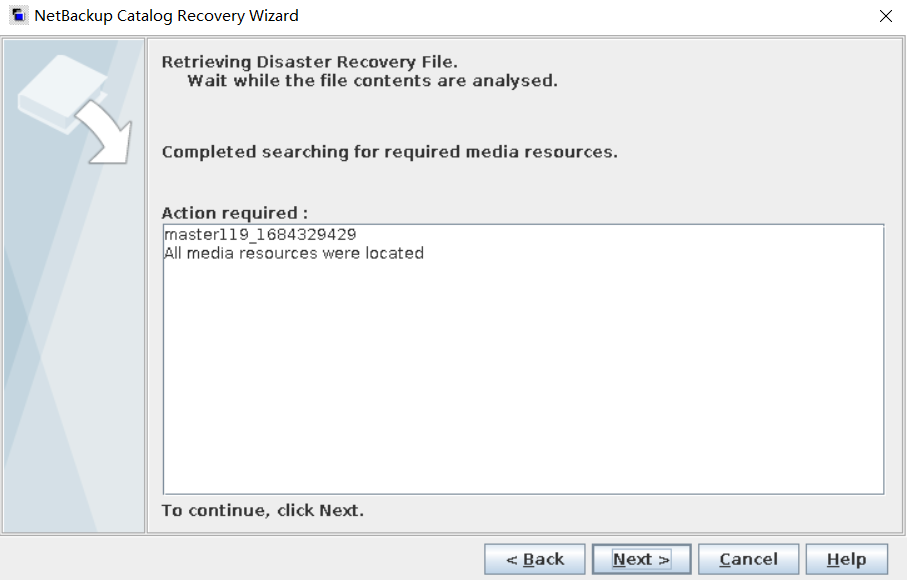Click the "Completed searching for required media resources" message
Screen dimensions: 907x580
(x=389, y=152)
